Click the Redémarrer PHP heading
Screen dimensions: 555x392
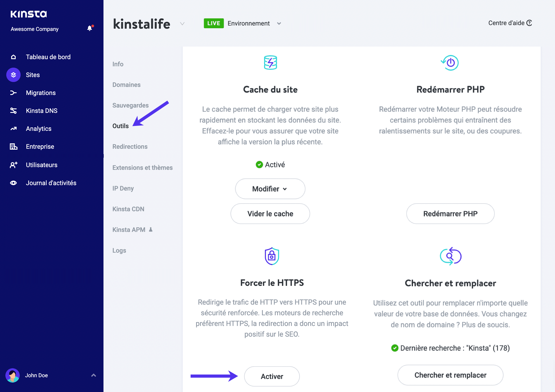450,89
